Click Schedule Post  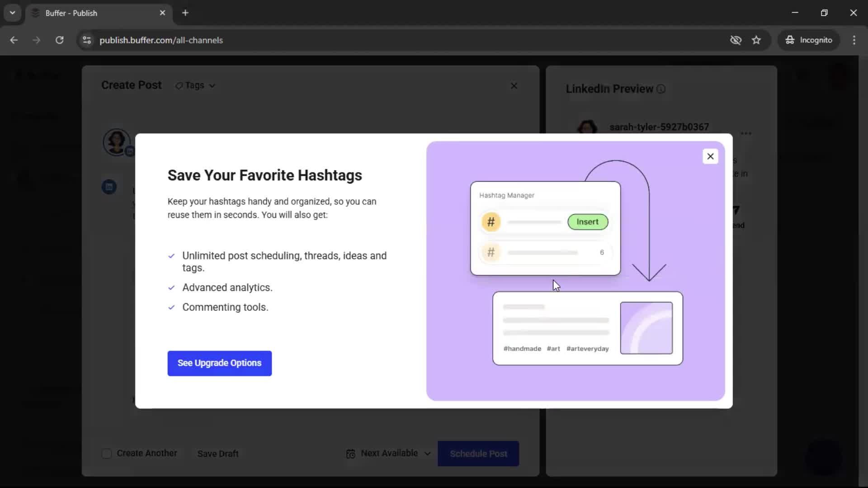(478, 454)
